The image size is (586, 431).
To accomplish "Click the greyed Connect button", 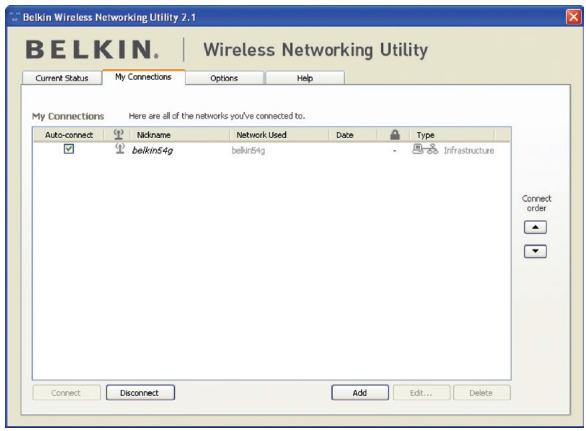I will pyautogui.click(x=66, y=393).
